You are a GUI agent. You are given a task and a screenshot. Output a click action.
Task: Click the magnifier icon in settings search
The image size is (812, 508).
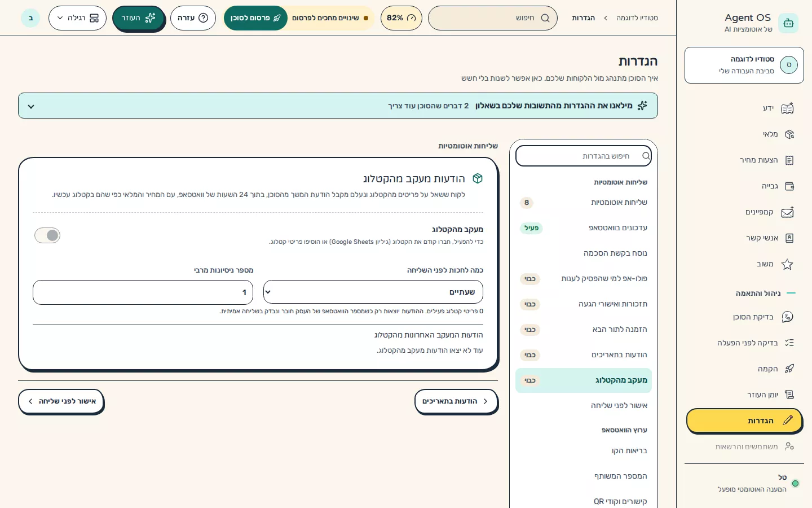(646, 156)
